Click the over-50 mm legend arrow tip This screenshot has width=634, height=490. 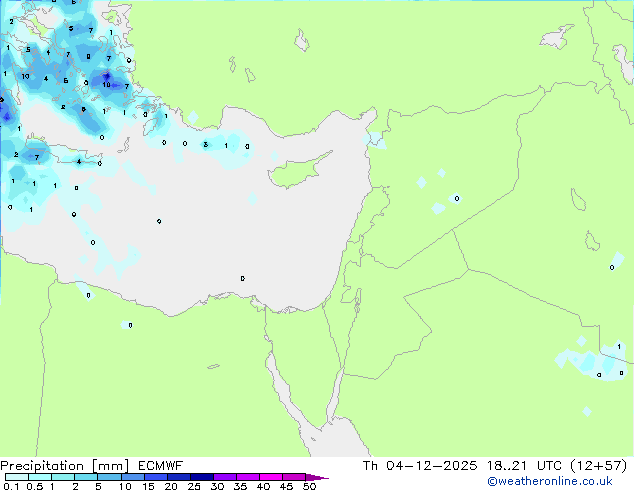pyautogui.click(x=317, y=477)
